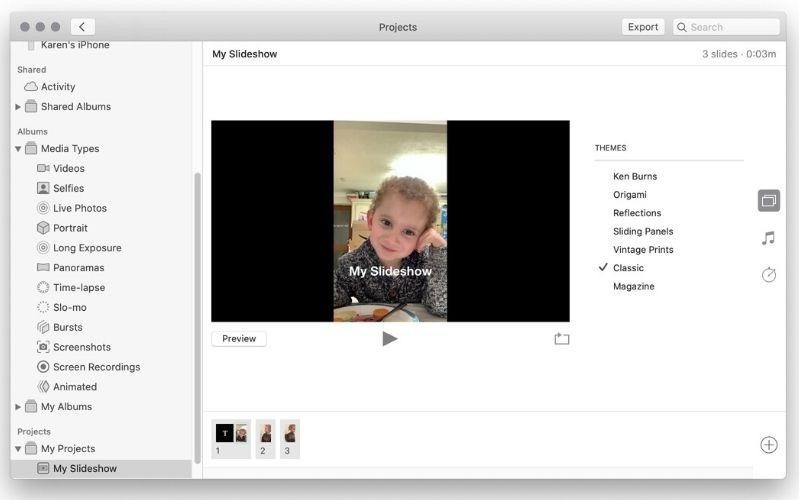Viewport: 799px width, 500px height.
Task: Click the My Albums folder icon
Action: tap(31, 406)
